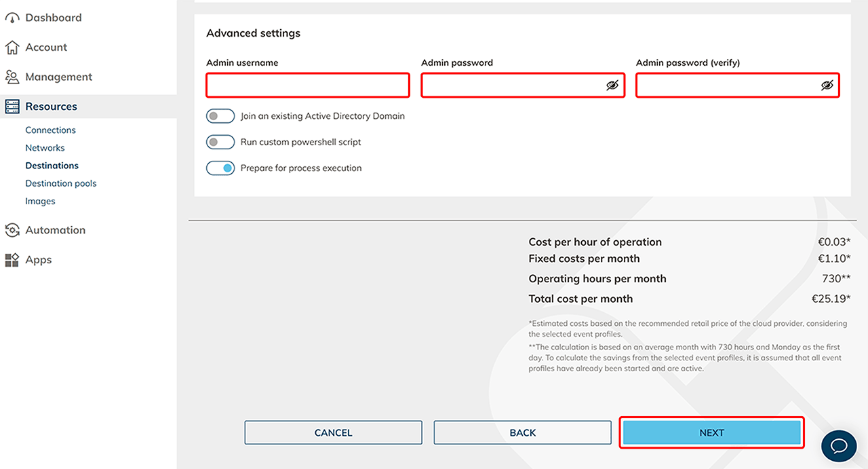Enable Join an existing Active Directory Domain
The height and width of the screenshot is (469, 868).
pos(220,117)
